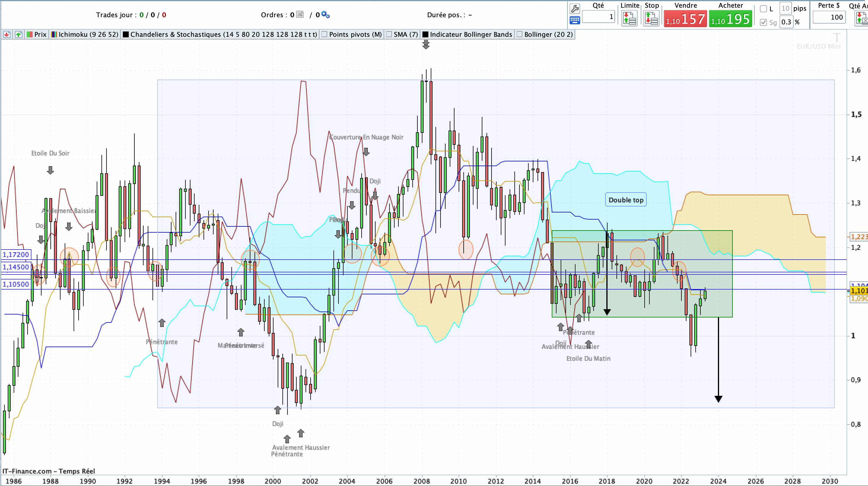Screen dimensions: 868x486
Task: Click the Avalement Baissier pattern label
Action: tap(69, 211)
